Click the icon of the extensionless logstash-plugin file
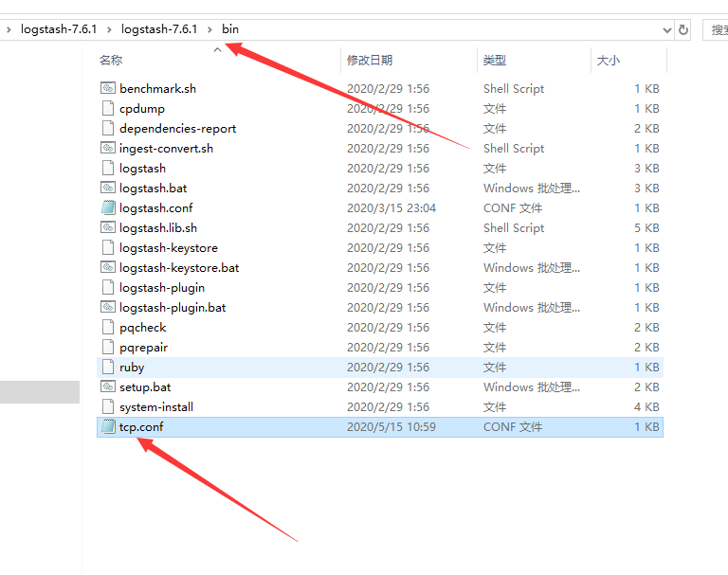The width and height of the screenshot is (728, 575). (108, 288)
